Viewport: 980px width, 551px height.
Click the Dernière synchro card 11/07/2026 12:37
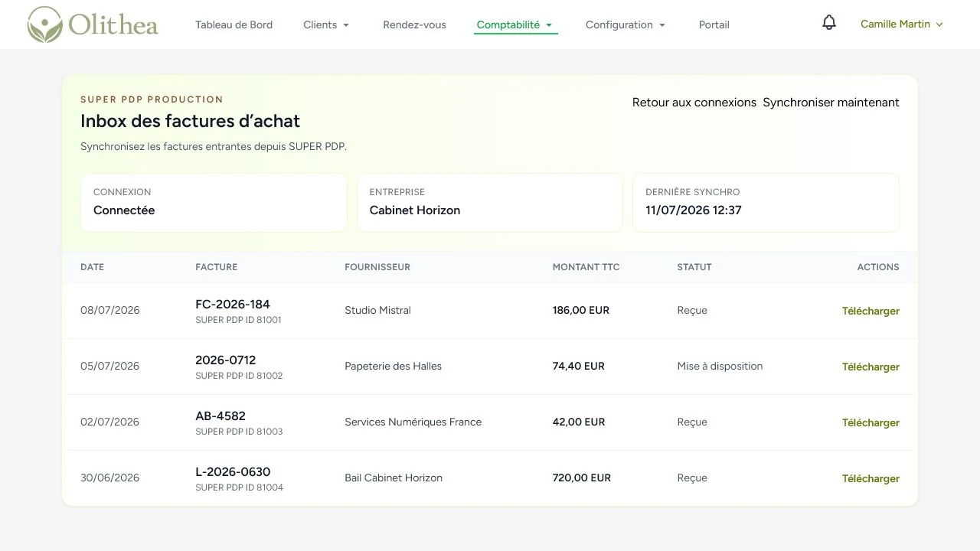(766, 202)
